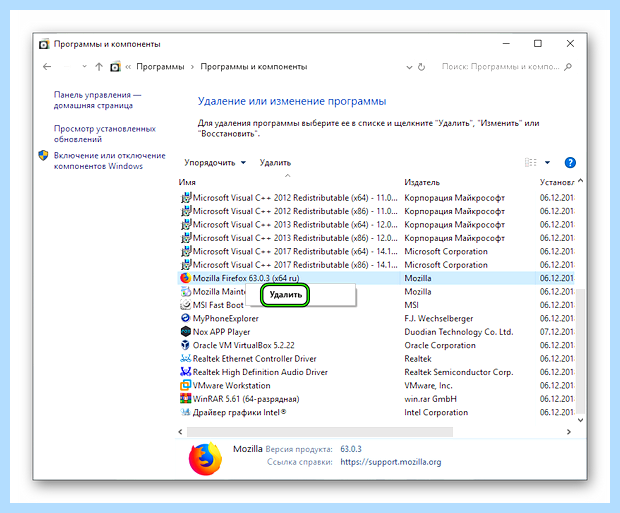Image resolution: width=620 pixels, height=513 pixels.
Task: Open the Программы breadcrumb
Action: click(160, 67)
